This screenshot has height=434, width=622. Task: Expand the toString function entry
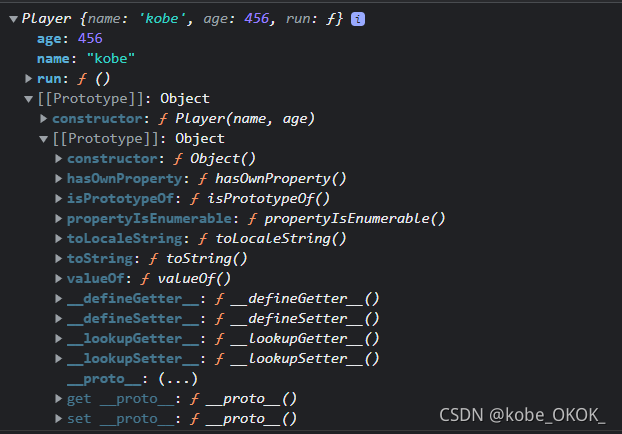[x=59, y=259]
